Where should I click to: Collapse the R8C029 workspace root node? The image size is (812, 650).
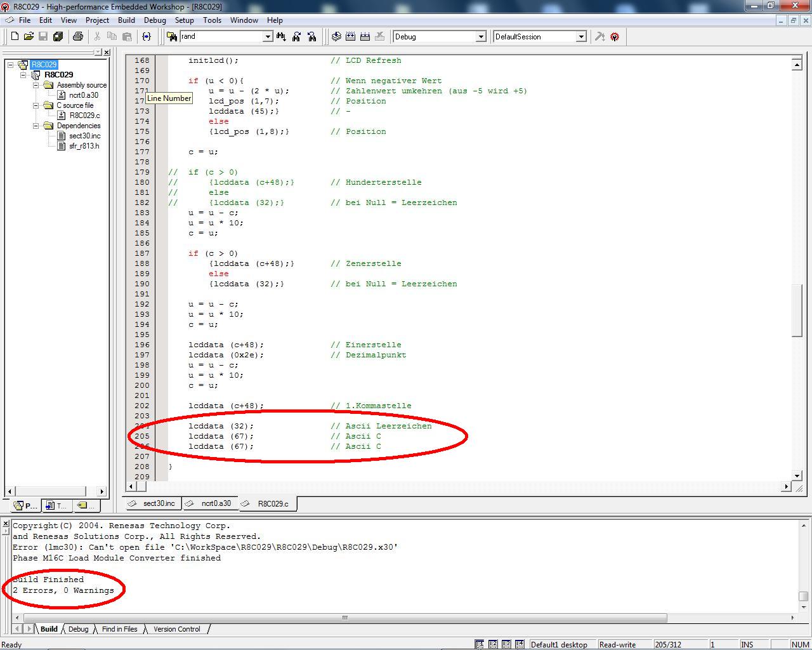11,65
